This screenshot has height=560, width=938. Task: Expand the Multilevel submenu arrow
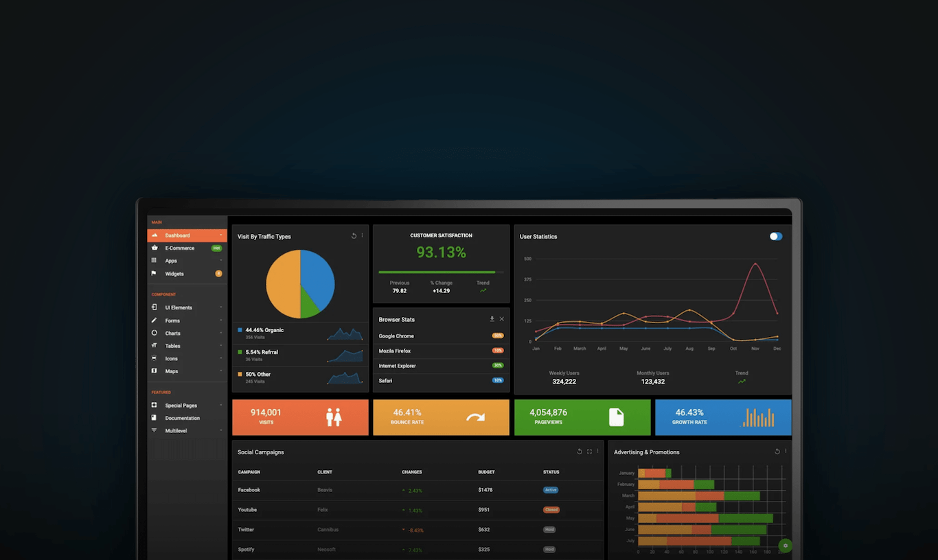(221, 430)
